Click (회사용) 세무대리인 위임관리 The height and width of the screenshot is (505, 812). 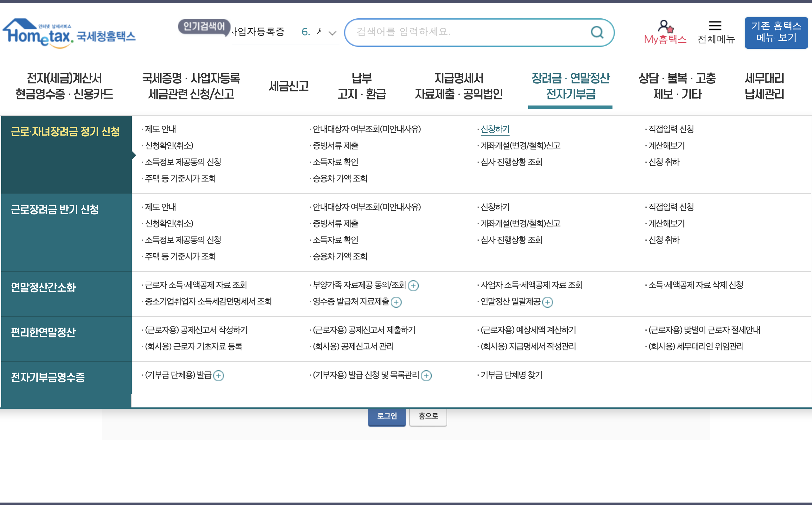point(696,347)
